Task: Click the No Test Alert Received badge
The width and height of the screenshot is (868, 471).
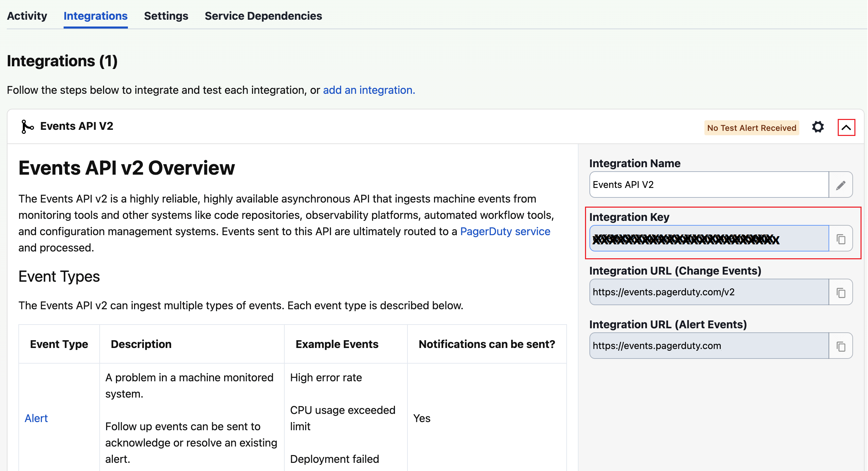Action: (751, 128)
